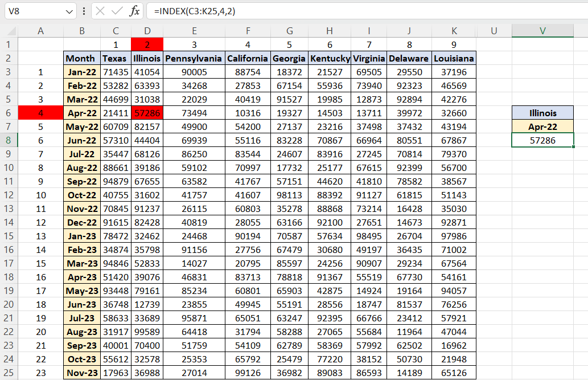Click the red cell with number 2
Screen dimensions: 588x380
pyautogui.click(x=147, y=44)
